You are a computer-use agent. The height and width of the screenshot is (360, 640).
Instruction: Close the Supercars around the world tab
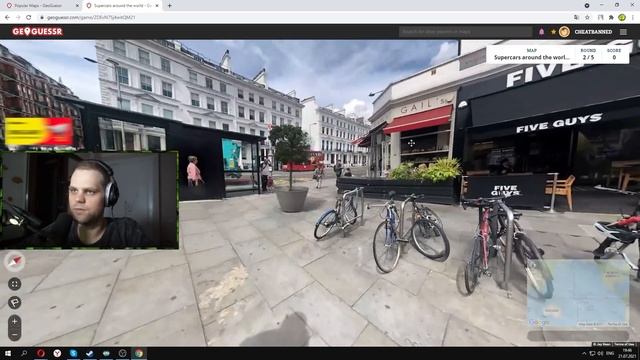[157, 6]
